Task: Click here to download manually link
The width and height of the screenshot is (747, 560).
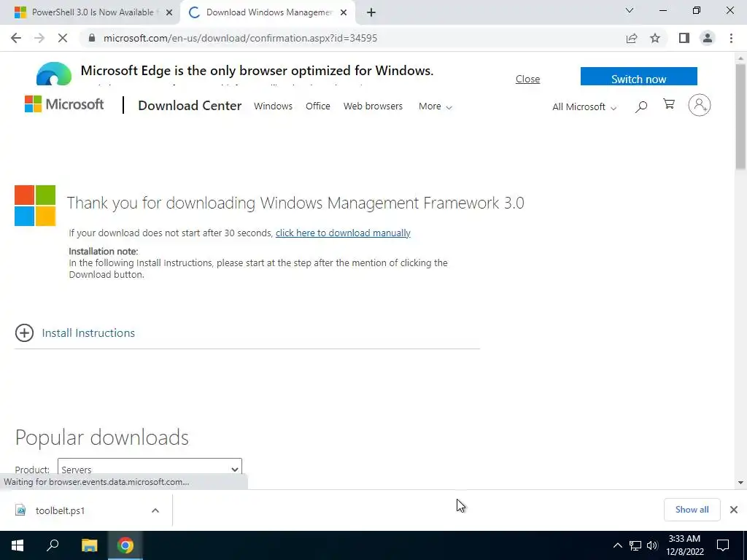Action: (343, 233)
